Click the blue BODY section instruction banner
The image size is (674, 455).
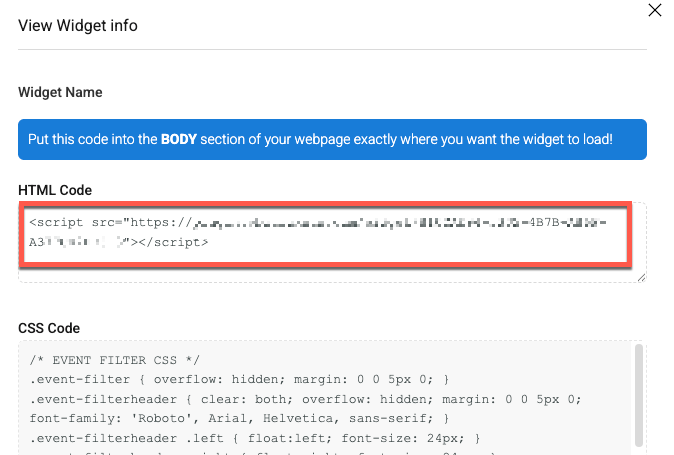coord(332,140)
